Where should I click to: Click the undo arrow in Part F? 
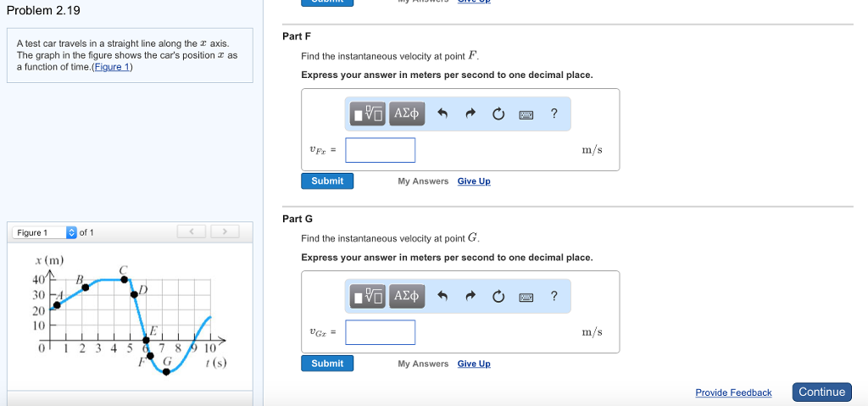(x=442, y=114)
